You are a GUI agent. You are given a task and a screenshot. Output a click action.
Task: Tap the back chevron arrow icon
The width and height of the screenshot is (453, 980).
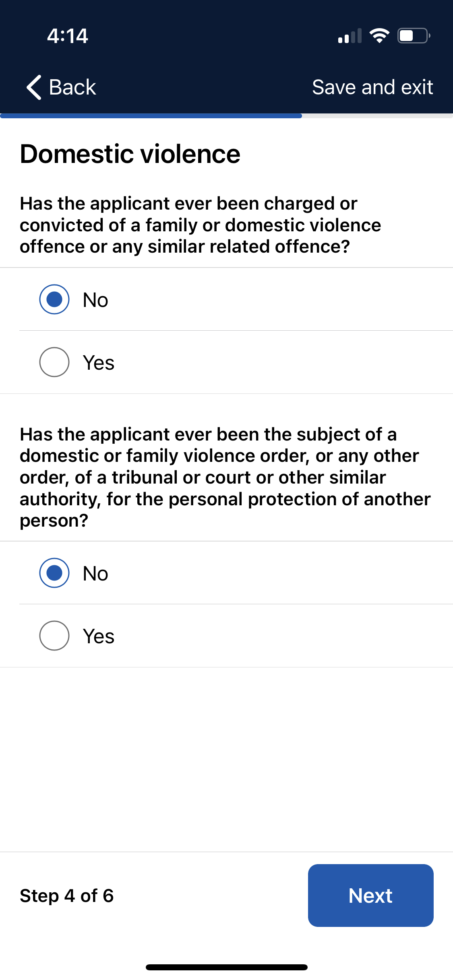(x=34, y=87)
